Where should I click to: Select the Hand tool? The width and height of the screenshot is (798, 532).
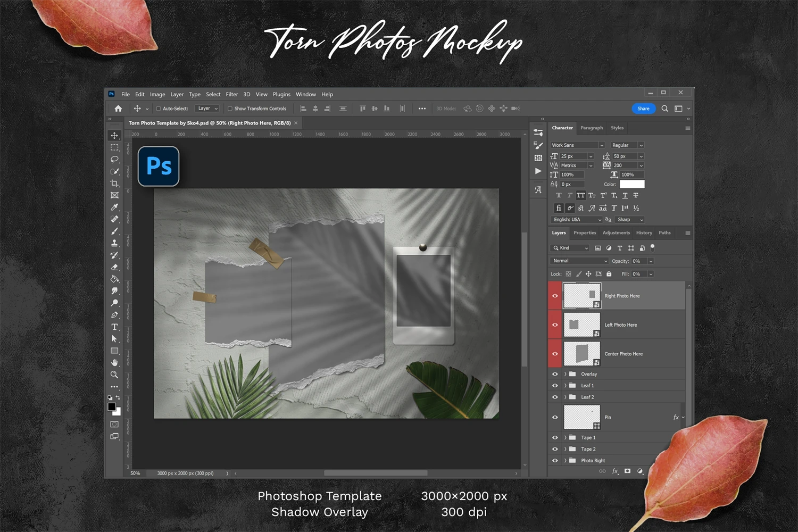click(x=114, y=363)
